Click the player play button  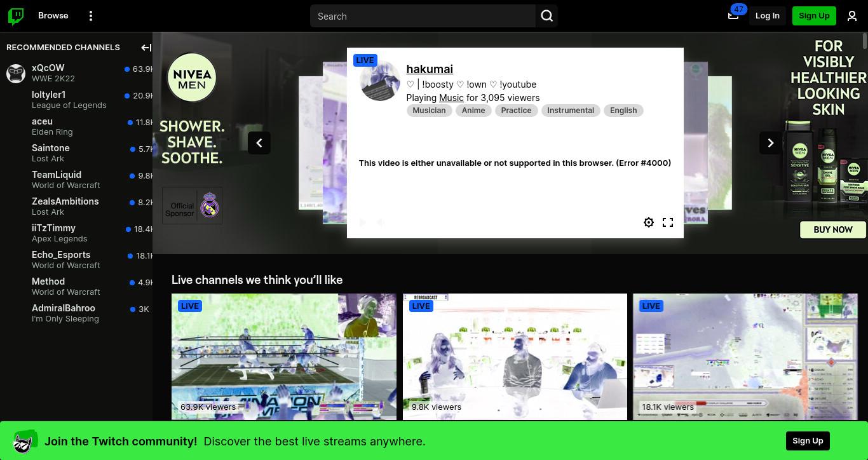tap(363, 222)
